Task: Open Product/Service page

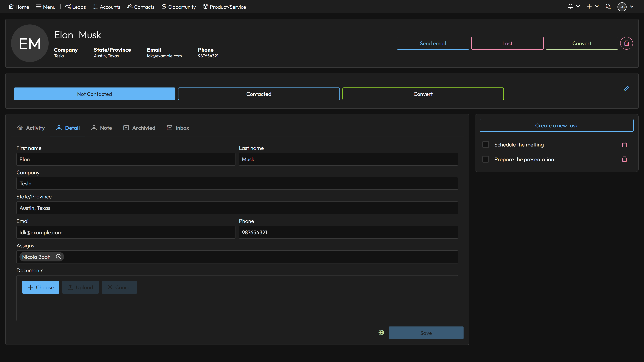Action: [x=225, y=7]
